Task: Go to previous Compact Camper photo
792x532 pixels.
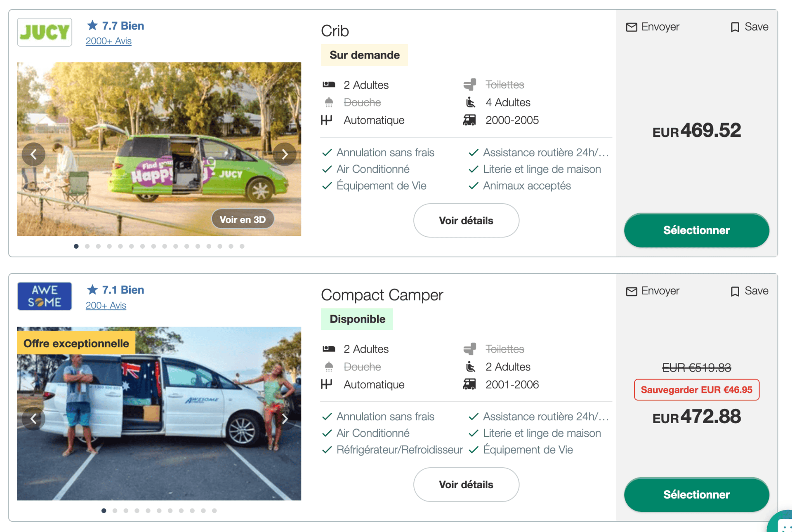Action: [33, 419]
